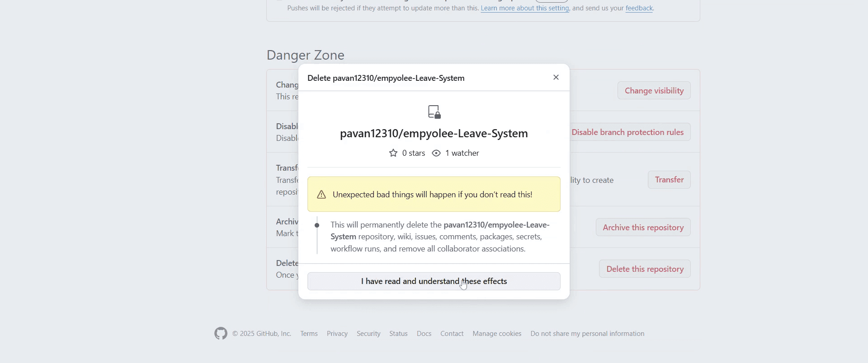
Task: Open Security footer link
Action: pos(368,334)
